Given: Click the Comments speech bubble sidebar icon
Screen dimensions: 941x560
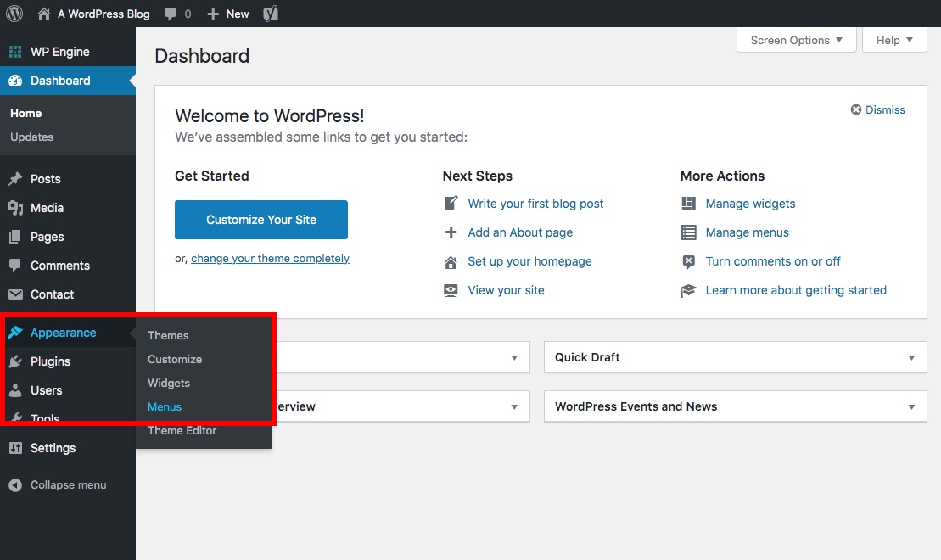Looking at the screenshot, I should tap(15, 265).
